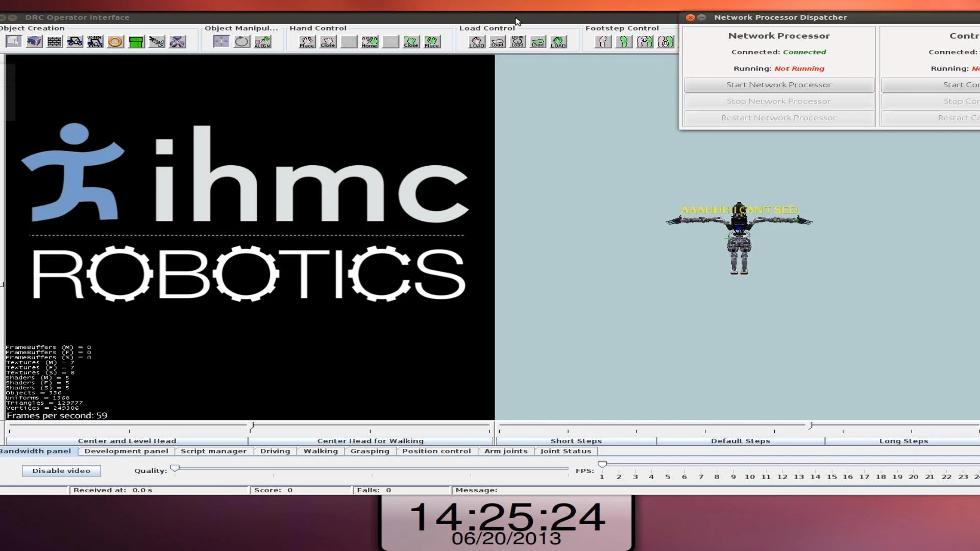
Task: Activate the BUM Load icon in Load Control
Action: [x=518, y=41]
